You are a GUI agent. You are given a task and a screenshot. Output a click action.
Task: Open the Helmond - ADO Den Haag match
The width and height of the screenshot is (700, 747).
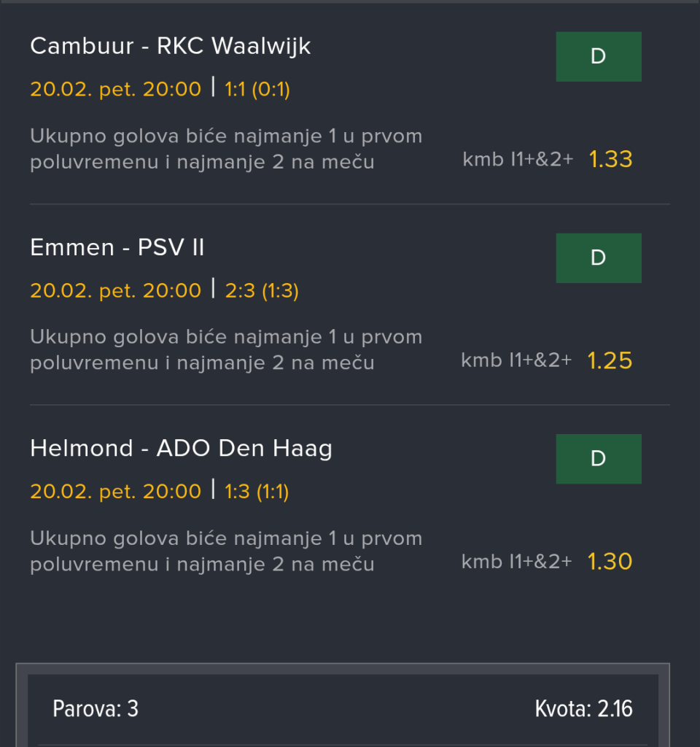[181, 449]
